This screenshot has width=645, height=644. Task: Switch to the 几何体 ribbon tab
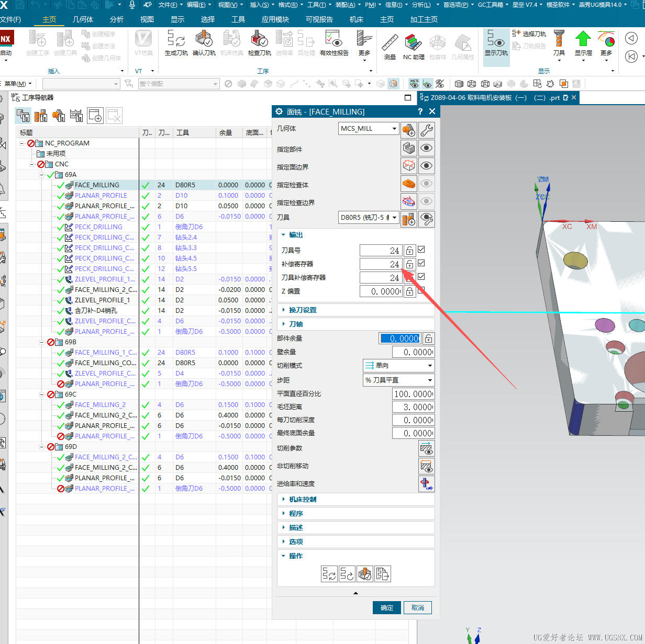pyautogui.click(x=83, y=19)
